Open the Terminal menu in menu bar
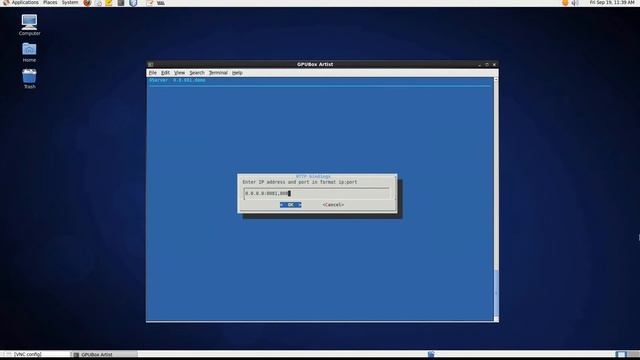Screen dimensions: 640x360 pos(218,73)
